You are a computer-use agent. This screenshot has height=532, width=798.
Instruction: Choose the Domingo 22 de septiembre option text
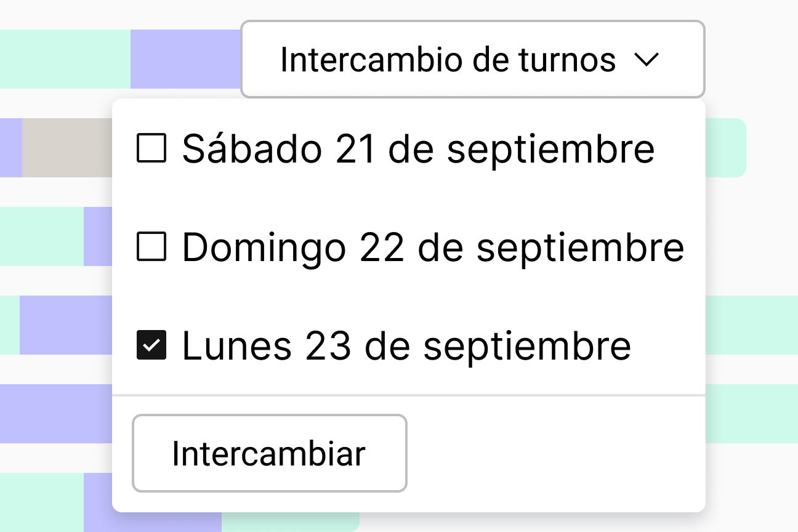point(432,248)
